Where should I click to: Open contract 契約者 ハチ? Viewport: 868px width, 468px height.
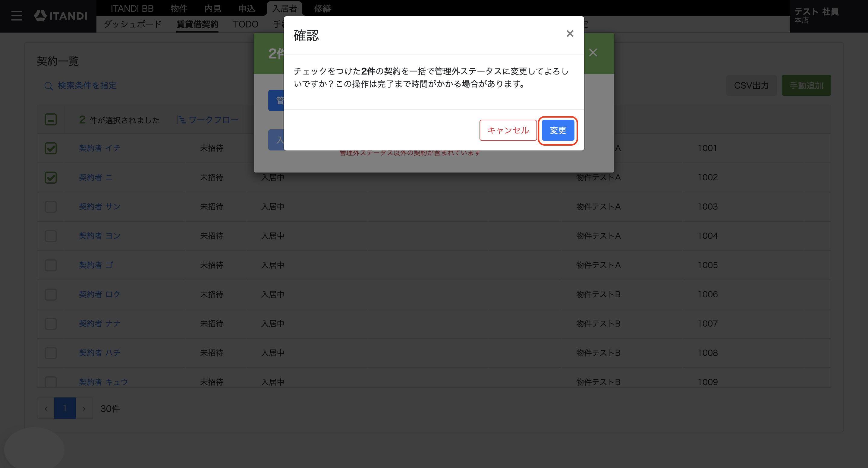[100, 353]
